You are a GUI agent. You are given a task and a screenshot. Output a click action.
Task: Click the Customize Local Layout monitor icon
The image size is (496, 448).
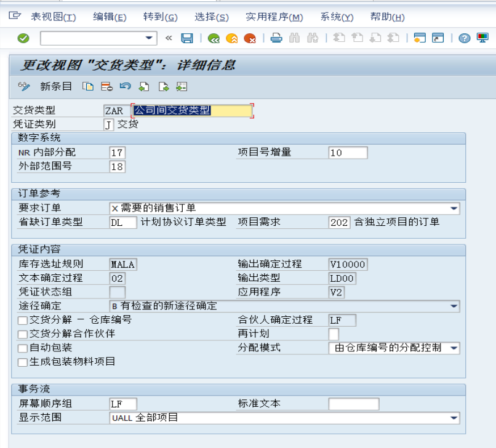(482, 38)
